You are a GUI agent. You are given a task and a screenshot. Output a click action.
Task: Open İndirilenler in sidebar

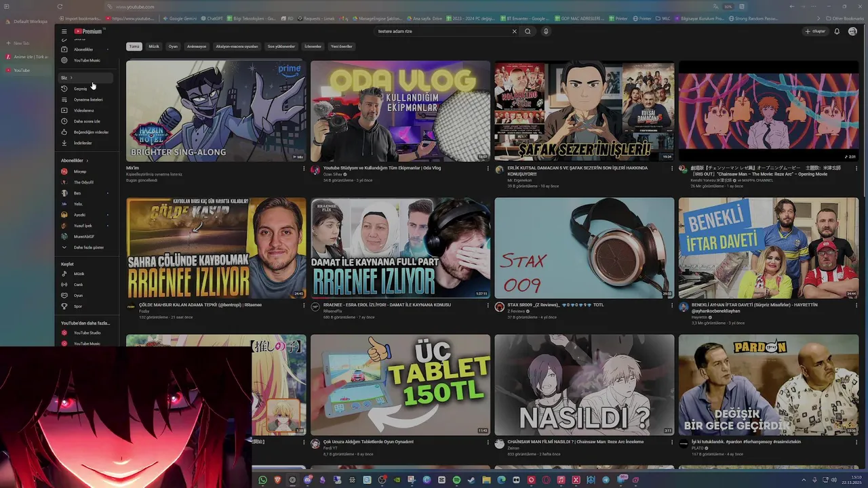[x=85, y=143]
